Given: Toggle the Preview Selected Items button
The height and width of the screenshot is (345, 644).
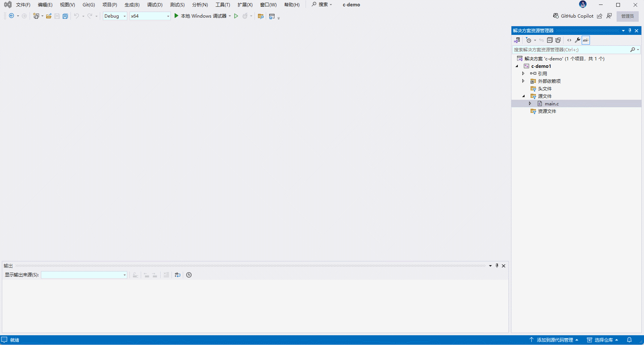Looking at the screenshot, I should 586,40.
